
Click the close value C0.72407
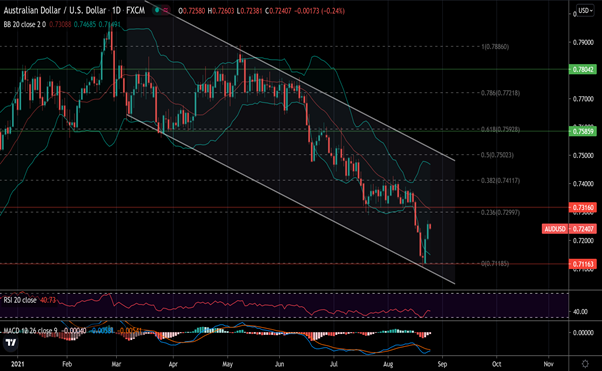tap(278, 11)
